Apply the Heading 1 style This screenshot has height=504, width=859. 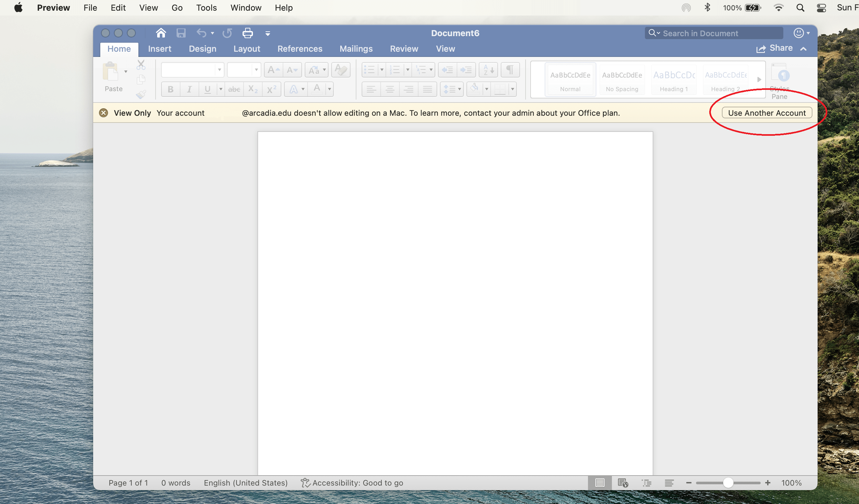[x=674, y=80]
